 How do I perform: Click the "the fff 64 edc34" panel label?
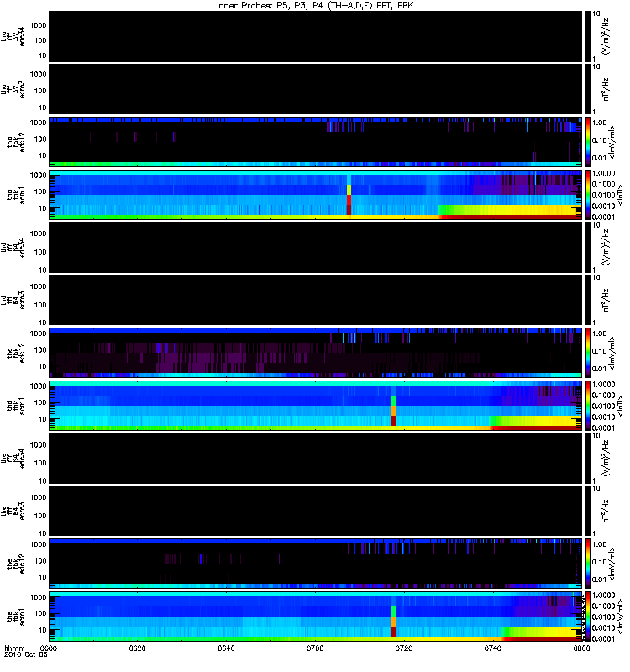pyautogui.click(x=13, y=459)
